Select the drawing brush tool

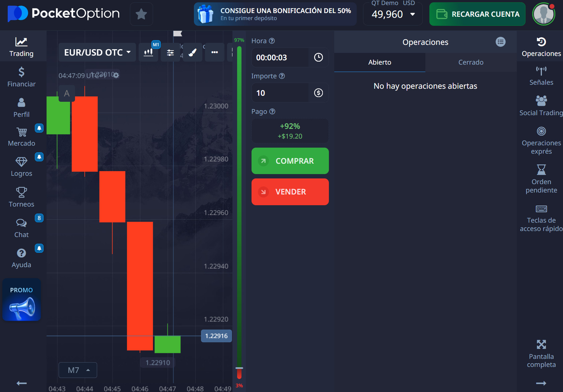point(193,52)
